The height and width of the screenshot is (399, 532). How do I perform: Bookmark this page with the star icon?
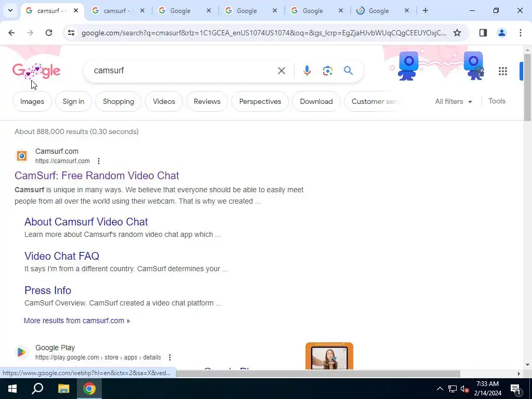coord(457,33)
